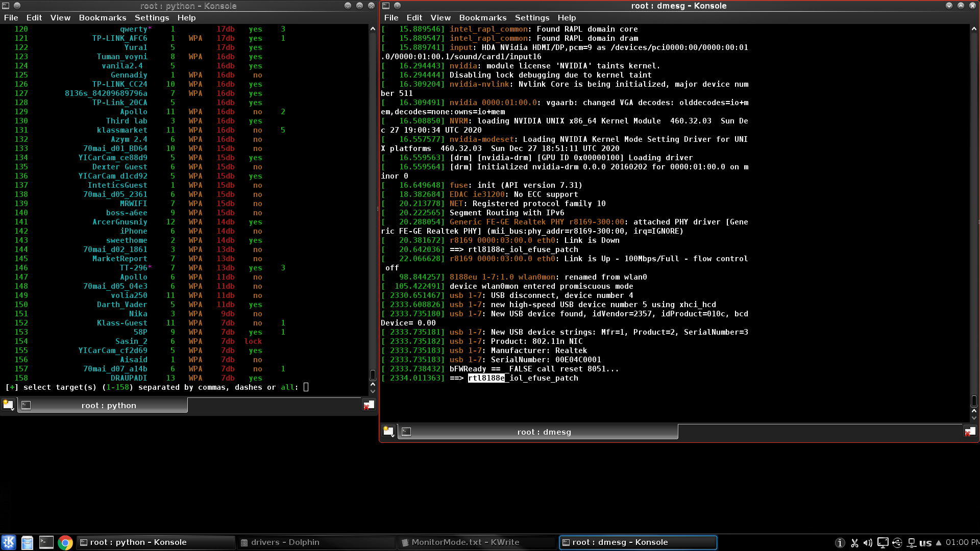
Task: Open Settings menu in dmesg Konsole
Action: click(x=532, y=17)
